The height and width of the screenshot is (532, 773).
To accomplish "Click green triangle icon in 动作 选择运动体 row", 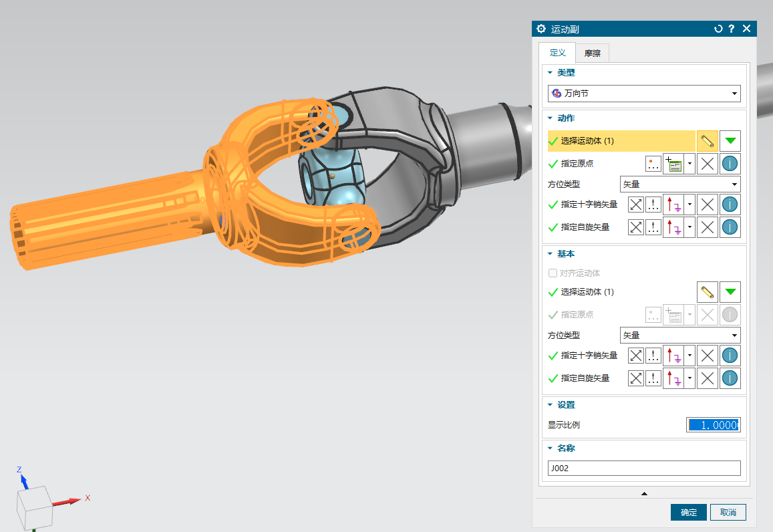I will (730, 141).
